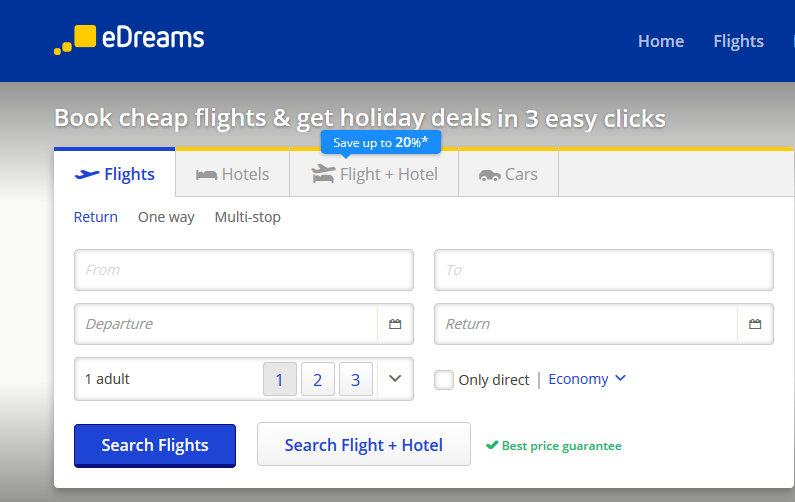Go to Home in the top navigation
This screenshot has width=795, height=502.
(x=661, y=41)
